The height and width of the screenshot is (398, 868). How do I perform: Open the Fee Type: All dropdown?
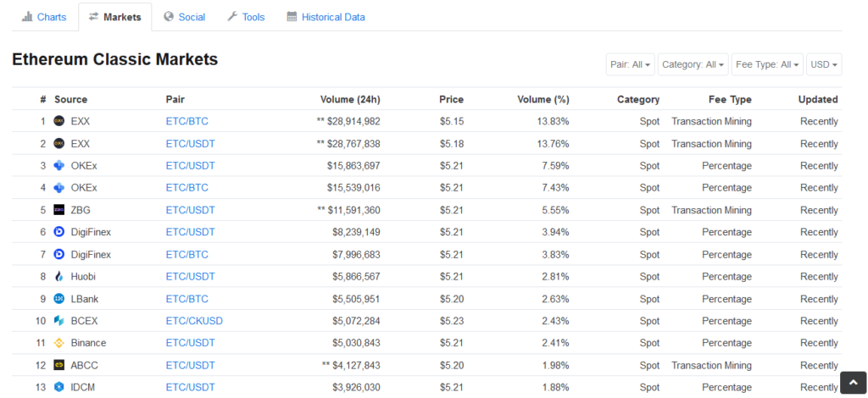click(x=767, y=64)
